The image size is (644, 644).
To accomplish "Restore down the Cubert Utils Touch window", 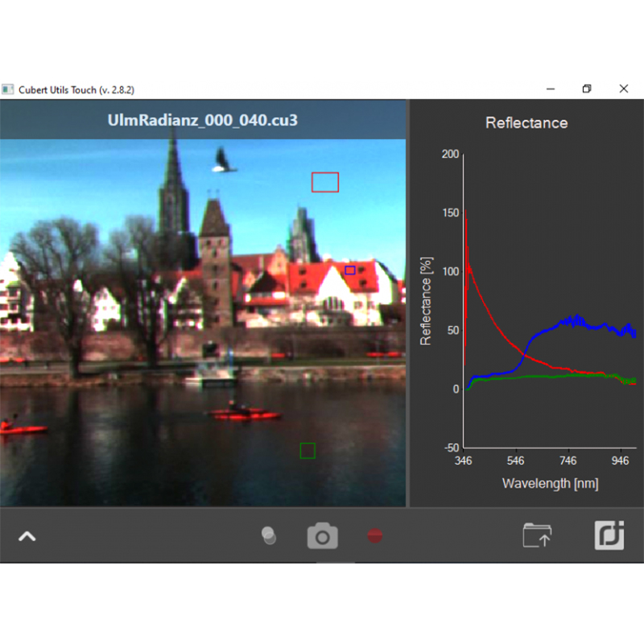I will tap(587, 89).
